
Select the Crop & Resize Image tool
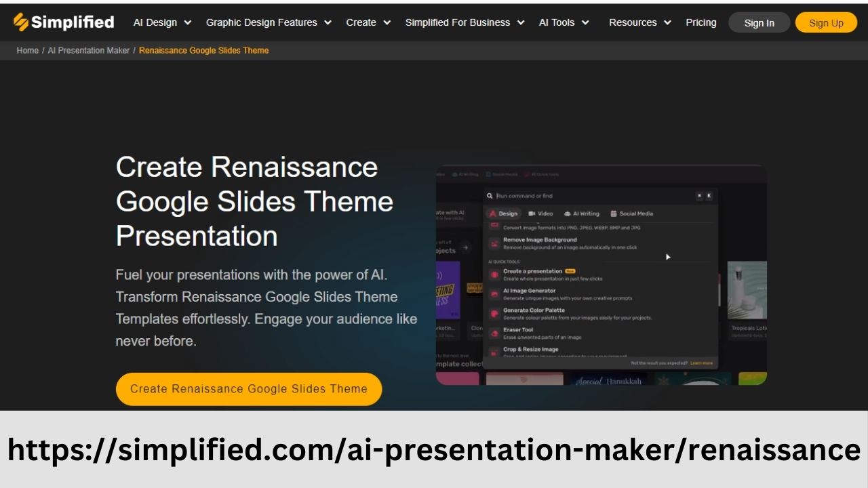(494, 350)
